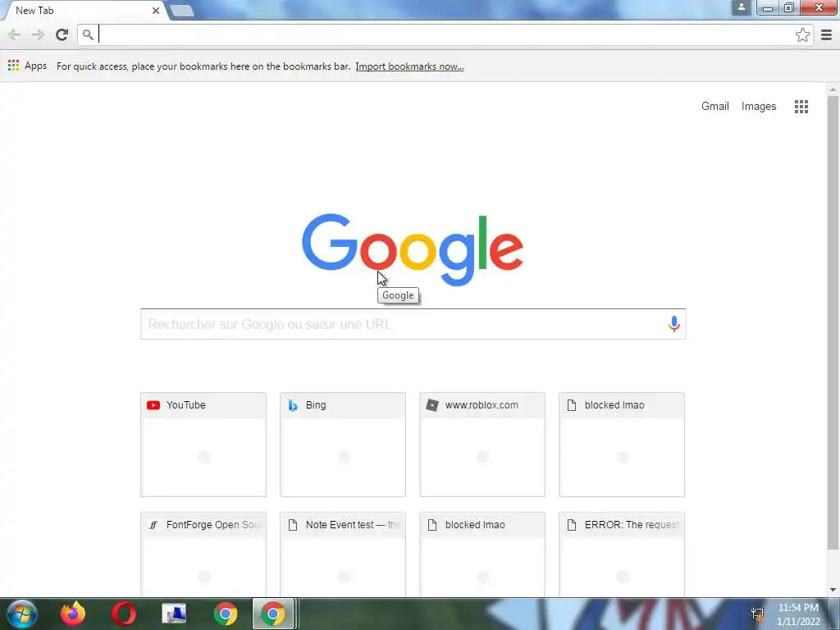Open the computer icon on the taskbar

(x=174, y=614)
